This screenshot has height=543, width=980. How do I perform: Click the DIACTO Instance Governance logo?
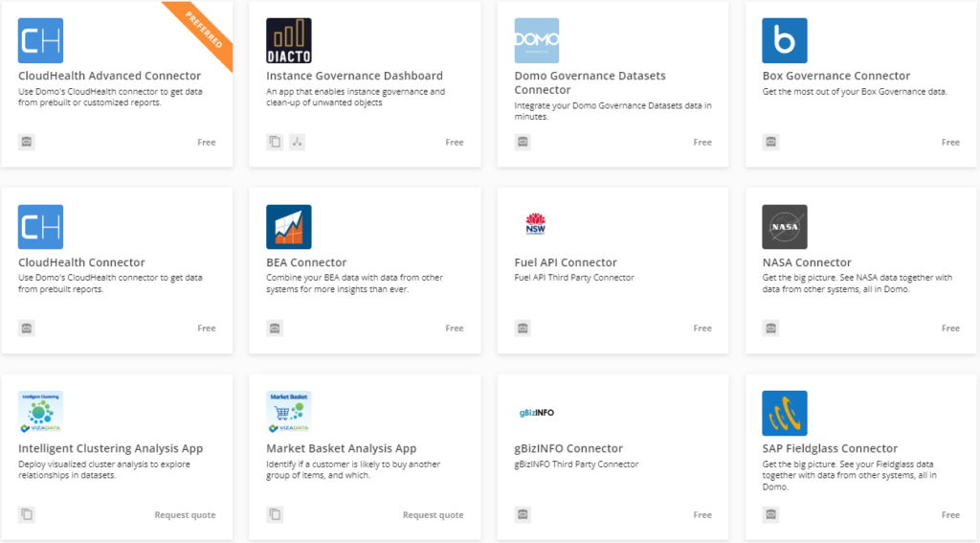pos(288,41)
